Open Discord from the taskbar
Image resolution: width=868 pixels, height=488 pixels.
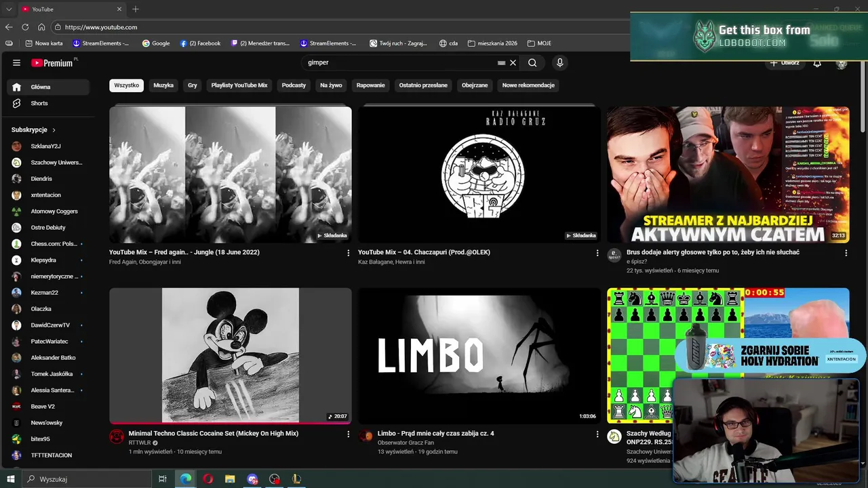point(252,479)
